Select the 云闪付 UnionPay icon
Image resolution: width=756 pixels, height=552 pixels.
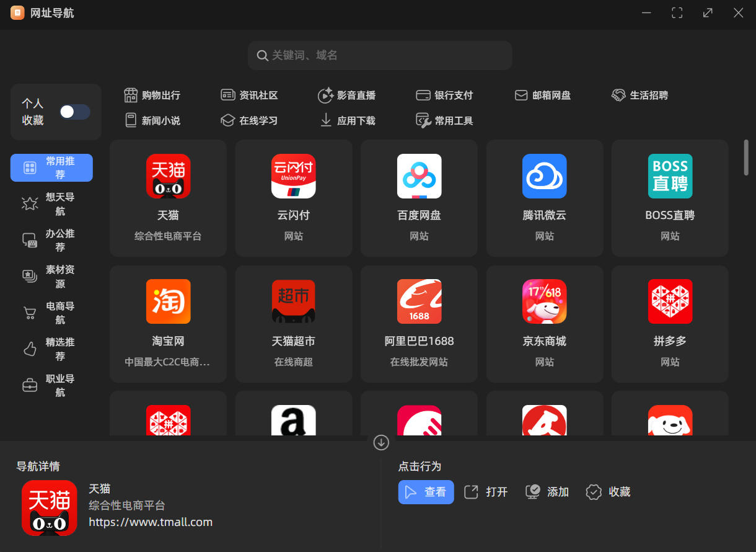tap(293, 176)
